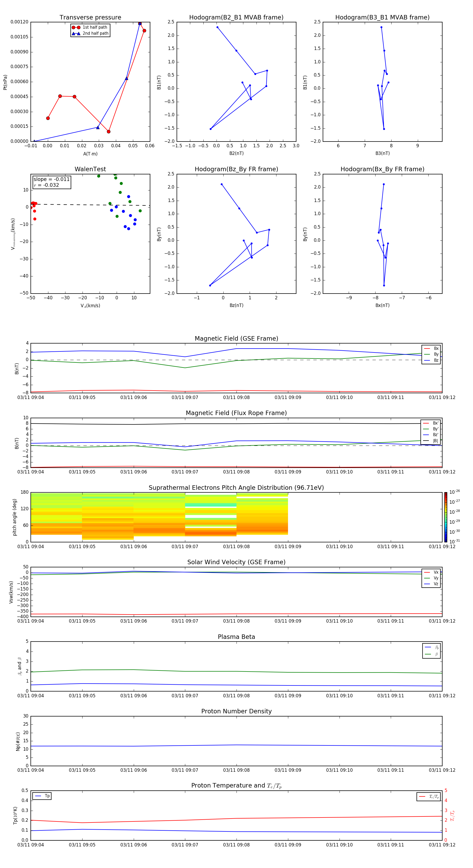Click the 'Pt(nPa)' y-axis label

[x=5, y=82]
